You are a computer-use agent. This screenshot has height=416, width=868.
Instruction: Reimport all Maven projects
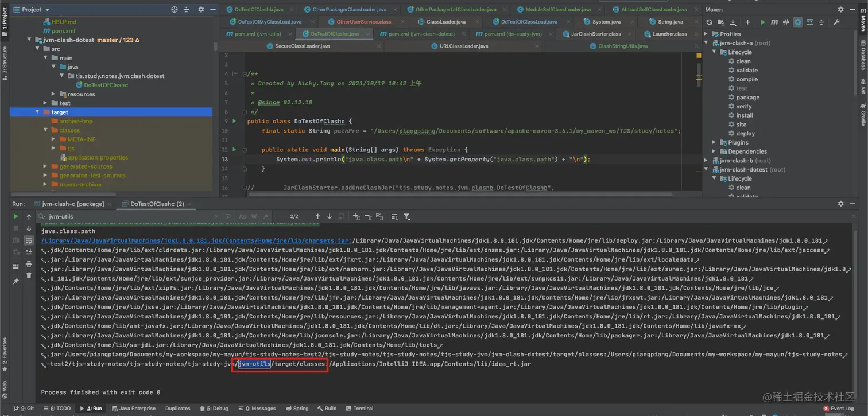(x=710, y=22)
